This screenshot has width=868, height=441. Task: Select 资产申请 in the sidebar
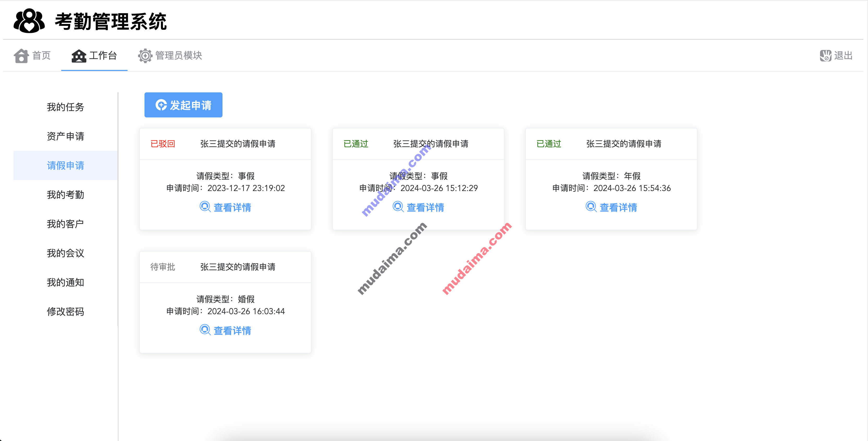point(65,136)
